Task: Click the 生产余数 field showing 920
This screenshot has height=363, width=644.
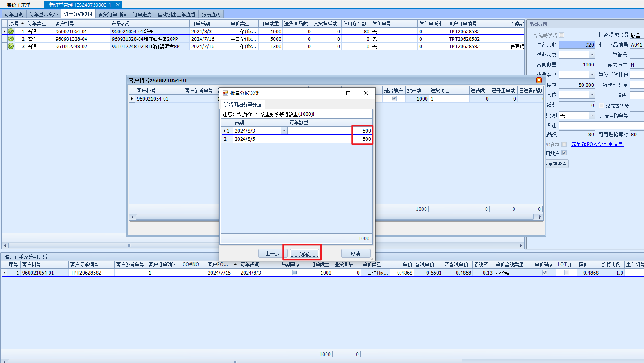Action: point(577,45)
